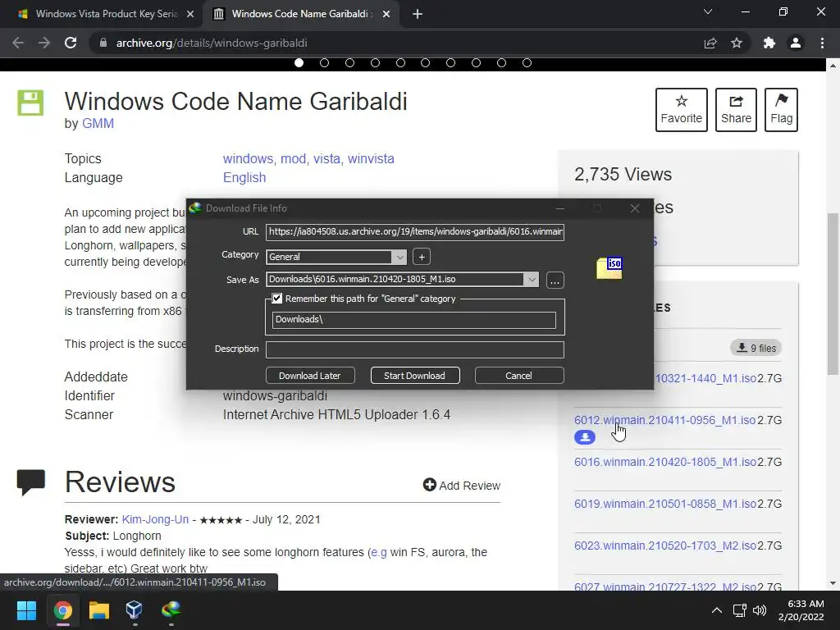Open the Chrome extensions puzzle icon

pos(769,43)
